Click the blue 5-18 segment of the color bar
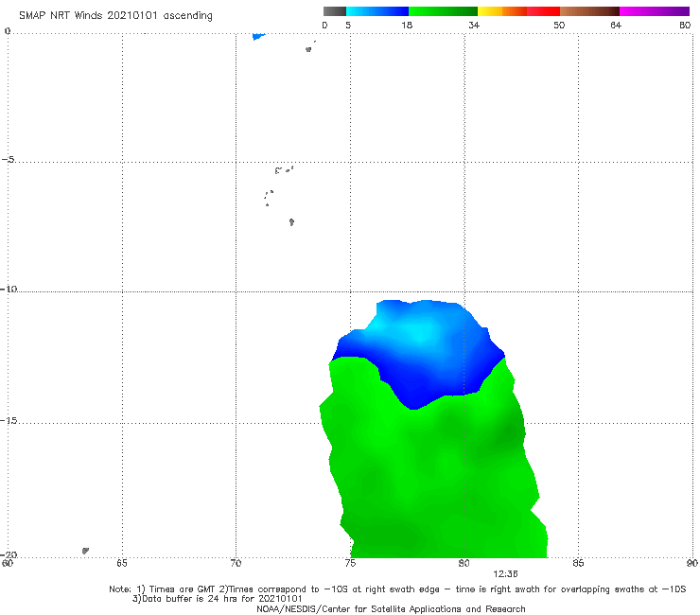The width and height of the screenshot is (700, 615). pos(377,11)
